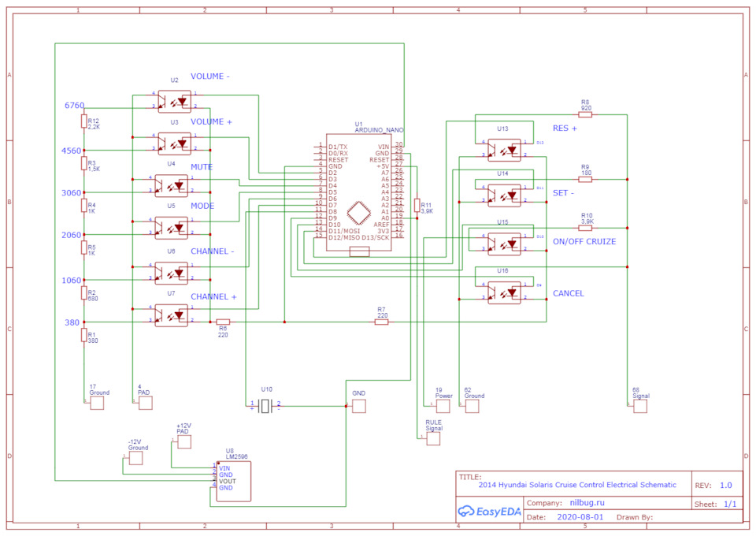The image size is (756, 536).
Task: Select the U8 LM2596 regulator block
Action: (233, 482)
